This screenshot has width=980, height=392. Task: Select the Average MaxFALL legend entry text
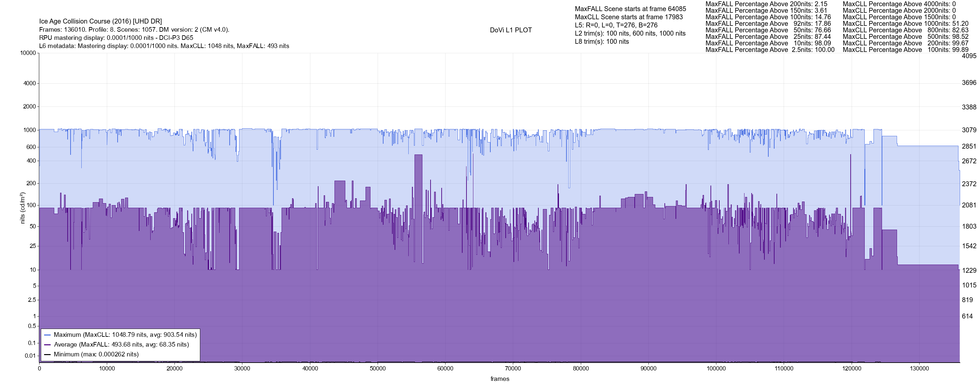point(122,345)
